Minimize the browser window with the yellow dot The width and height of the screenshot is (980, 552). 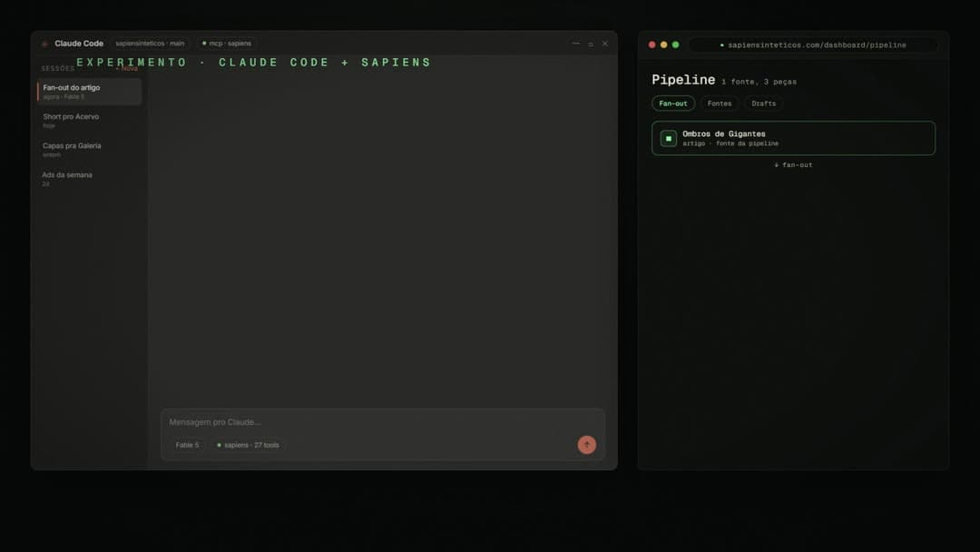click(663, 45)
